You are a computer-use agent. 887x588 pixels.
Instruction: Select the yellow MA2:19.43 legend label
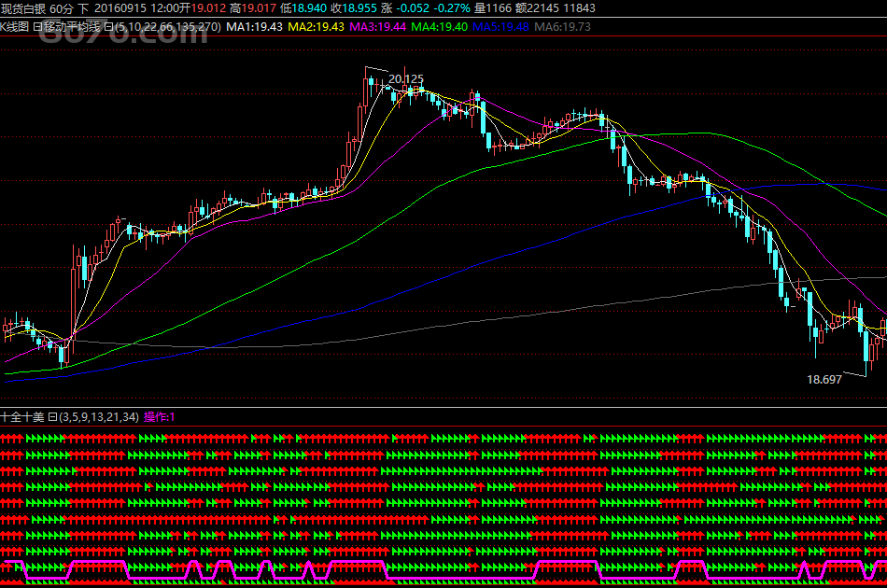[316, 26]
